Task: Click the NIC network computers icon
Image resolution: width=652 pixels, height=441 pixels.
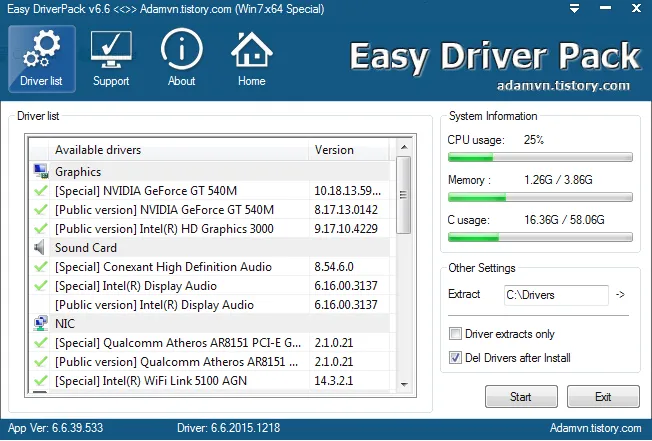Action: pos(40,323)
